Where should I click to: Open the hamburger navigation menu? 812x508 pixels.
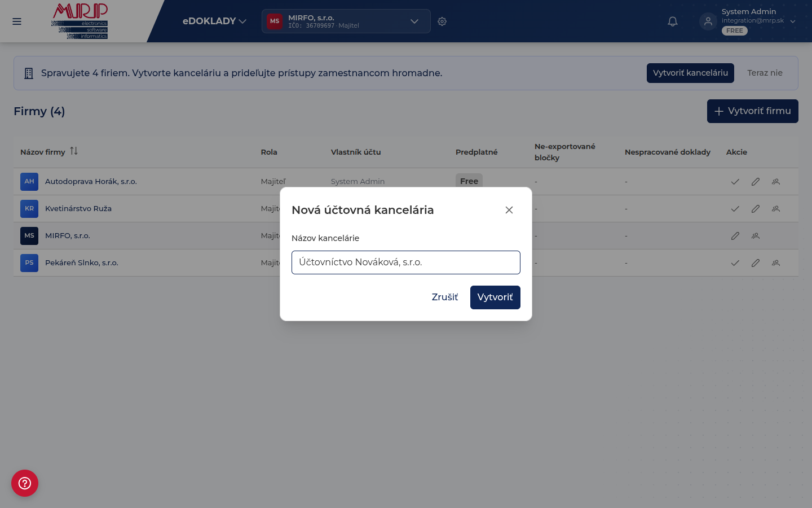[17, 21]
